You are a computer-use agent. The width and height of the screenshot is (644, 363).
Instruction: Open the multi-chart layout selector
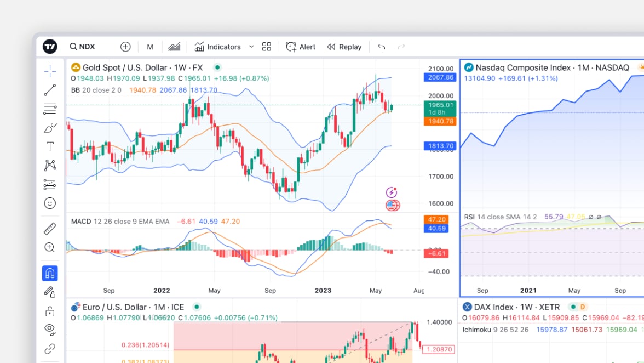pos(267,47)
